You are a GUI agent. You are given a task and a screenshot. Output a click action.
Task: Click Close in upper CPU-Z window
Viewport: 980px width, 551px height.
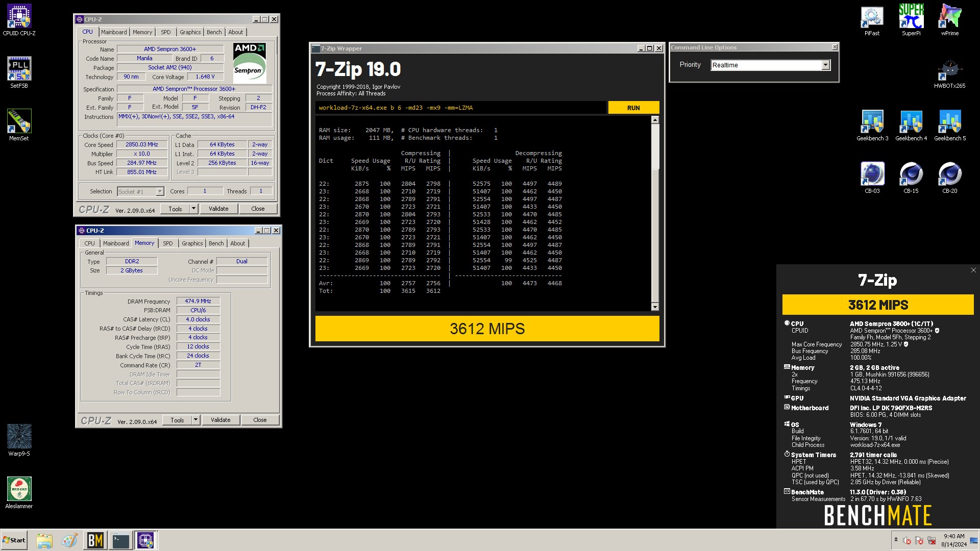pos(258,209)
